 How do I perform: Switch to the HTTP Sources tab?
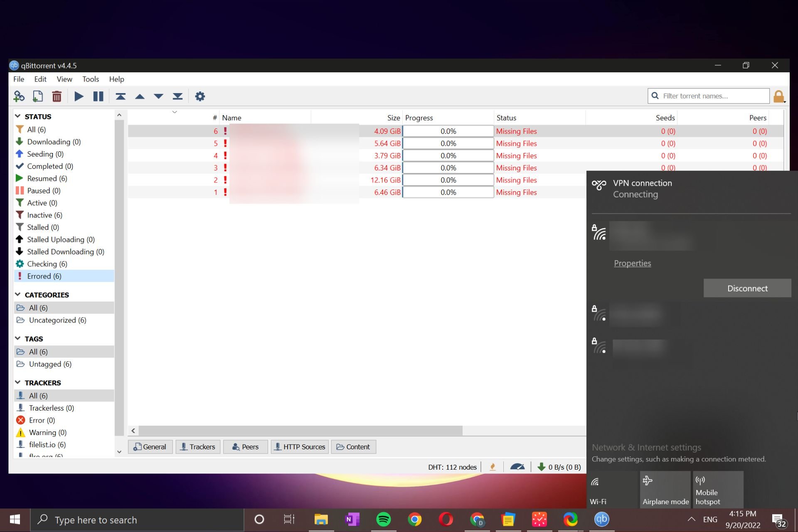click(x=300, y=447)
